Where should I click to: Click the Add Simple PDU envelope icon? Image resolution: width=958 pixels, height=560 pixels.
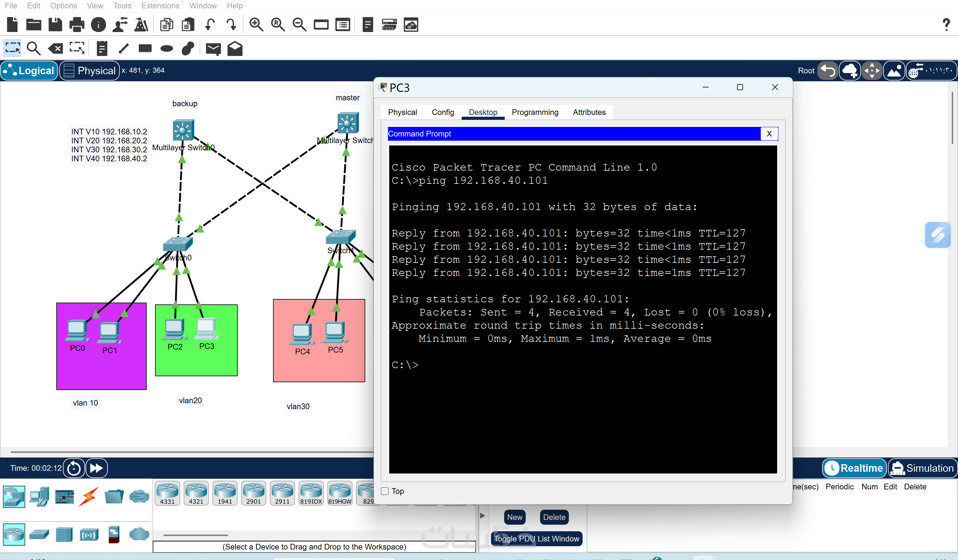point(213,49)
